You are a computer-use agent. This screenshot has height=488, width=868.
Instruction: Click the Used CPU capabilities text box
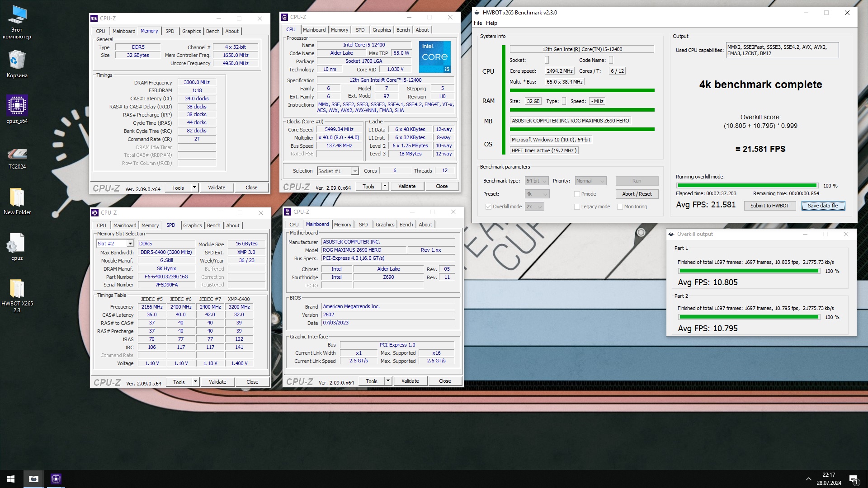[782, 50]
